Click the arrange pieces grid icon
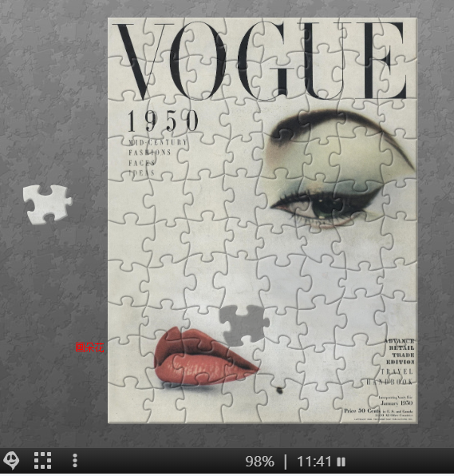The image size is (454, 476). click(x=42, y=461)
